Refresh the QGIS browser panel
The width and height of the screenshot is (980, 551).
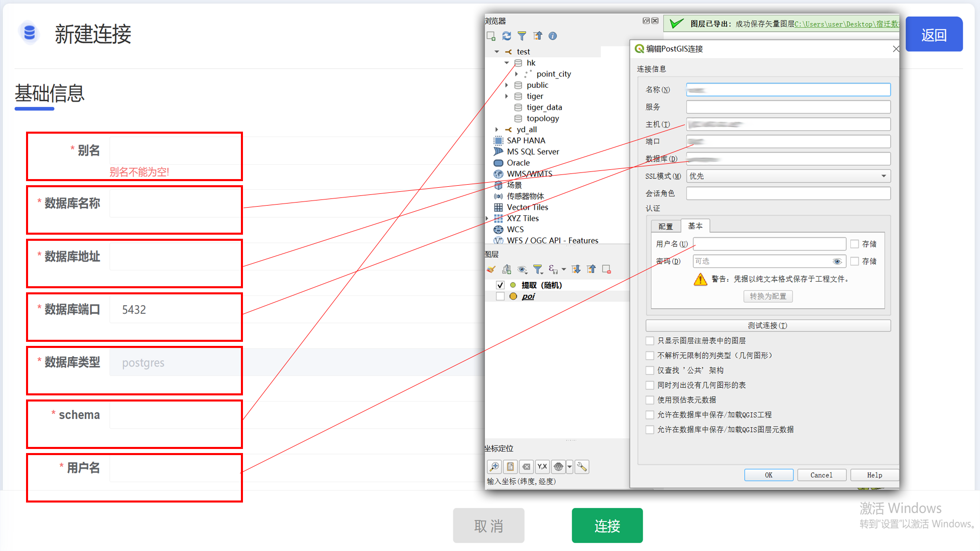[x=506, y=36]
